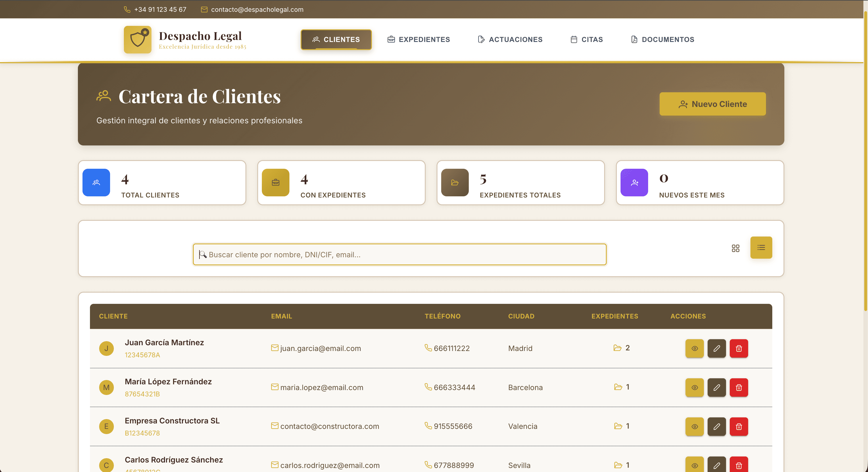Edit Carlos Rodríguez Sánchez (pencil icon)
This screenshot has width=868, height=472.
(717, 465)
